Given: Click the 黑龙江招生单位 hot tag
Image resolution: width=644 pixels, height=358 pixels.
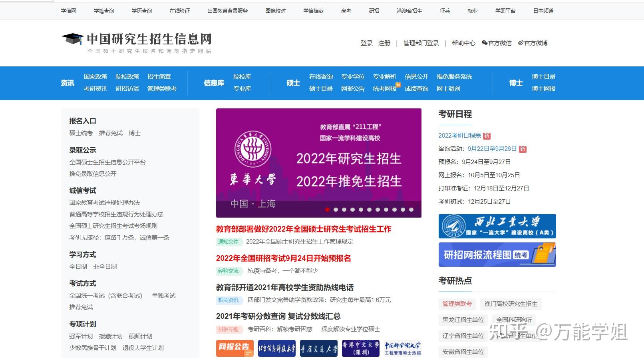Looking at the screenshot, I should click(463, 320).
